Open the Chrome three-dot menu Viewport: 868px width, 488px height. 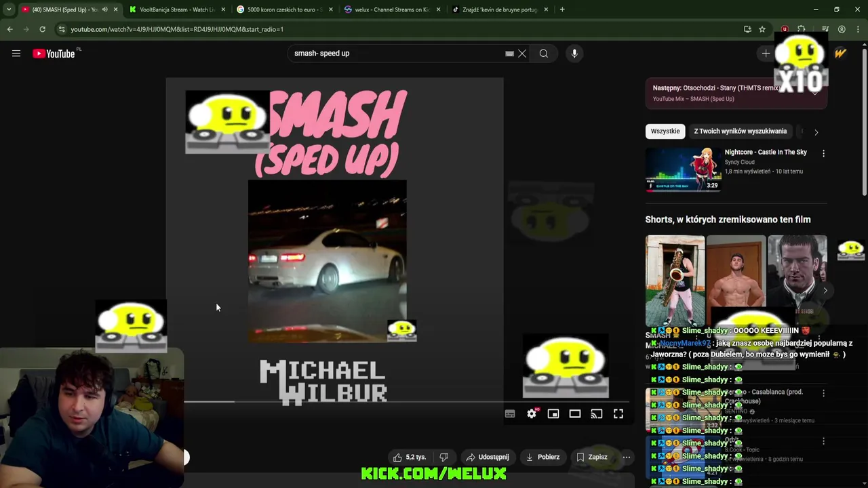point(858,29)
